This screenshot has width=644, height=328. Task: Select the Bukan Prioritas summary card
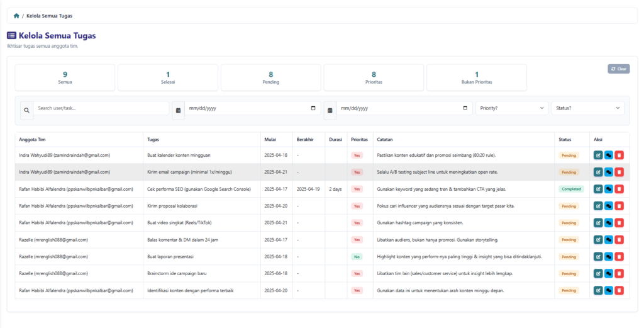point(476,77)
